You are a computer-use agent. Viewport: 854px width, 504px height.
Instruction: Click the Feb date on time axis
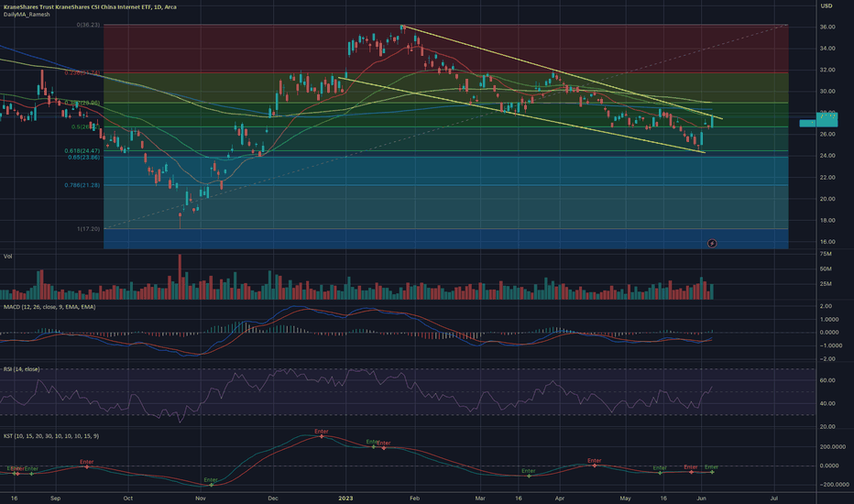coord(414,498)
